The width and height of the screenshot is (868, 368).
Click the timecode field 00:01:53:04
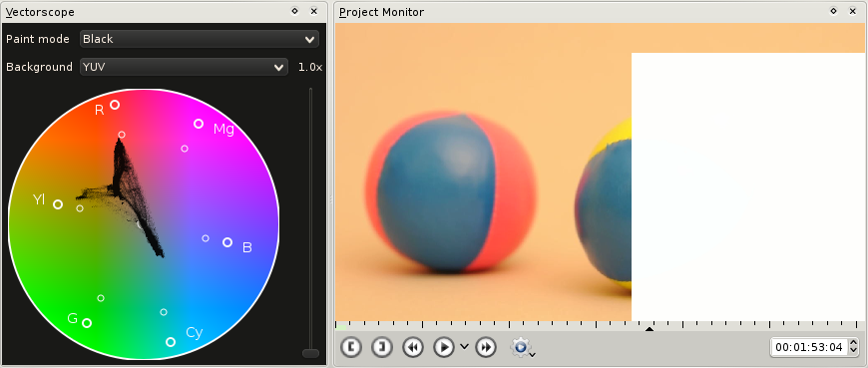[809, 347]
